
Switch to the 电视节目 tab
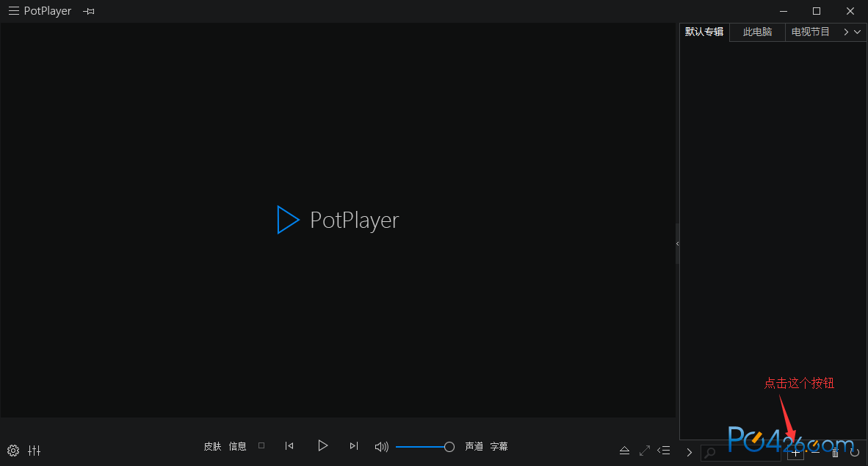[x=811, y=32]
